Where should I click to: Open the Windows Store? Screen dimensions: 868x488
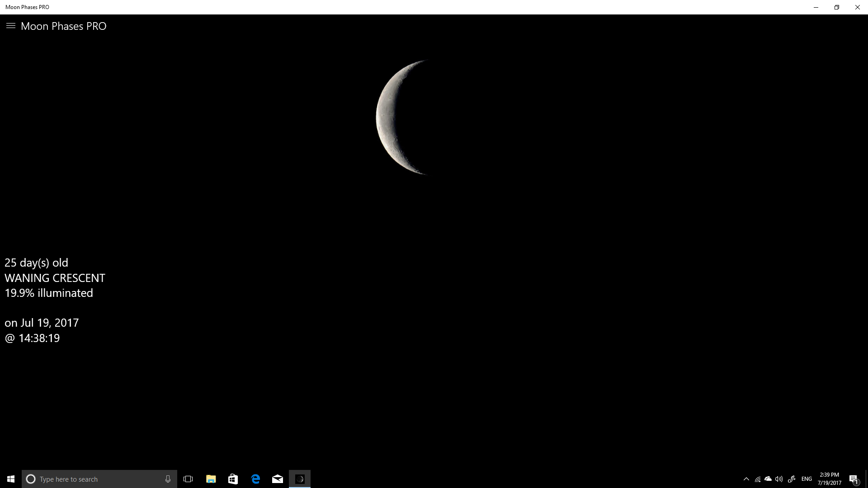point(233,479)
